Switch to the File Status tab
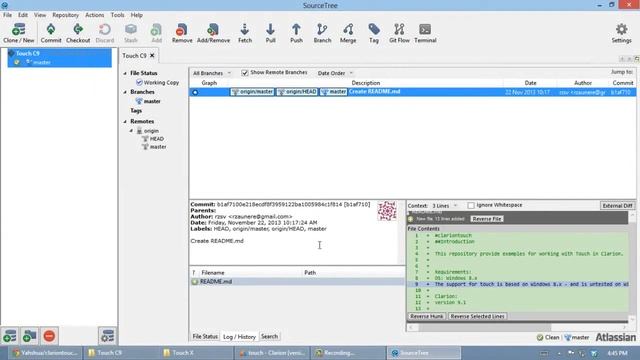This screenshot has width=640, height=360. coord(205,336)
